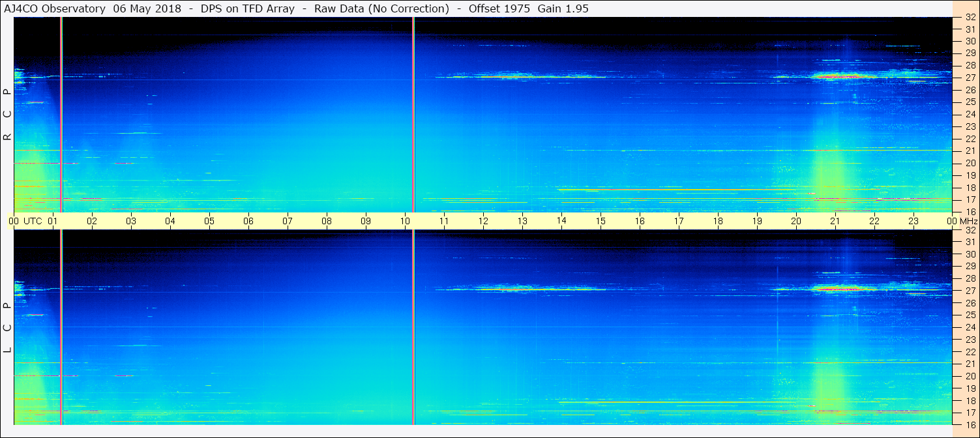The width and height of the screenshot is (980, 438).
Task: Click the red vertical line near 10 UTC in LCP
Action: (413, 327)
